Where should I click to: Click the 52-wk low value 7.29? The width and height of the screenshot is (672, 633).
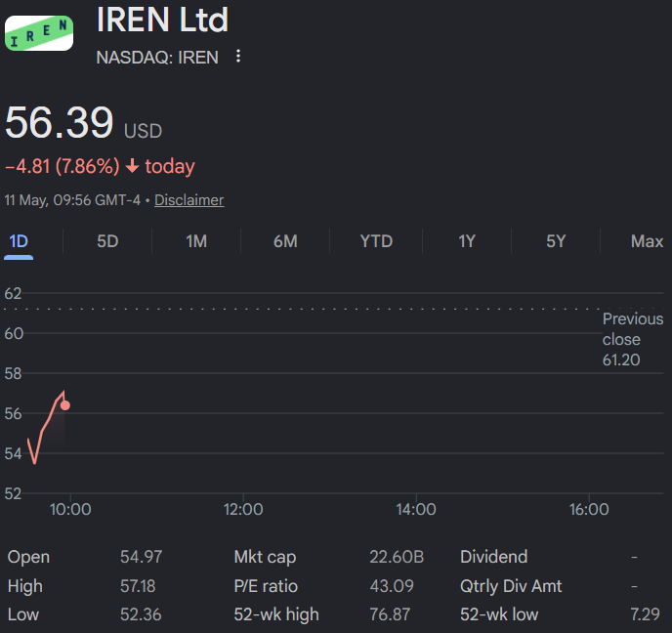[645, 614]
